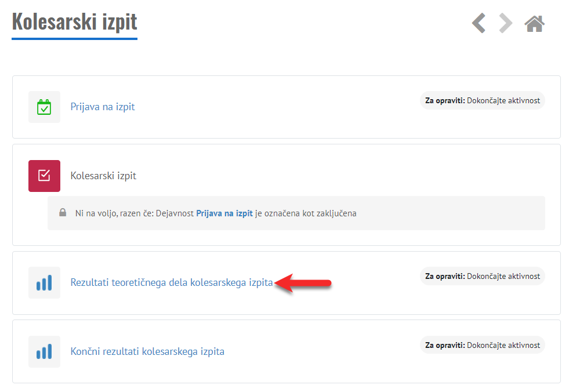Image resolution: width=569 pixels, height=392 pixels.
Task: Open Rezultati teoretičnega dela kolesarskega izpita link
Action: [171, 283]
